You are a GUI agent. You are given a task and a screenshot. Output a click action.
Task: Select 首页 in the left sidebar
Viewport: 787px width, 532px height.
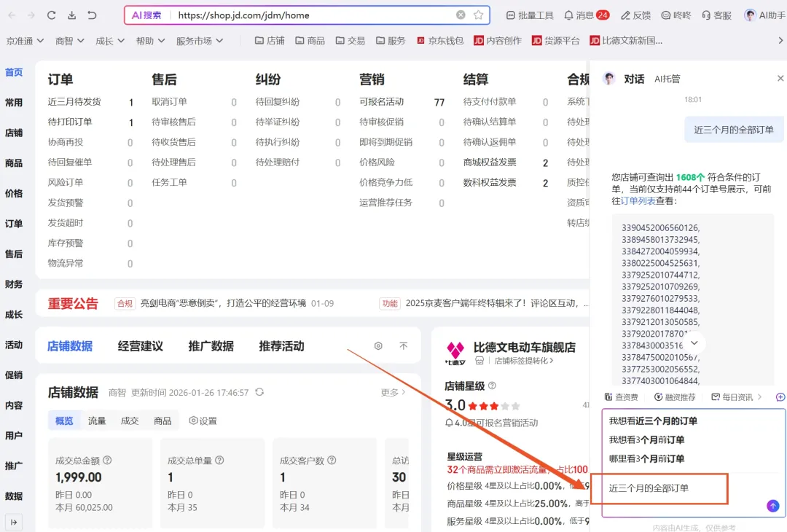point(14,72)
